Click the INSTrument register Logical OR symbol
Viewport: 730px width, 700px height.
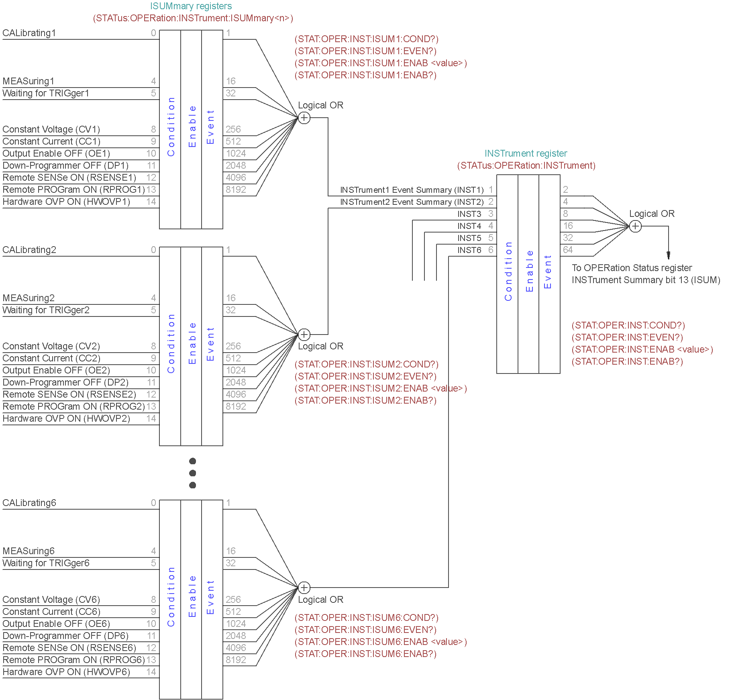tap(635, 226)
